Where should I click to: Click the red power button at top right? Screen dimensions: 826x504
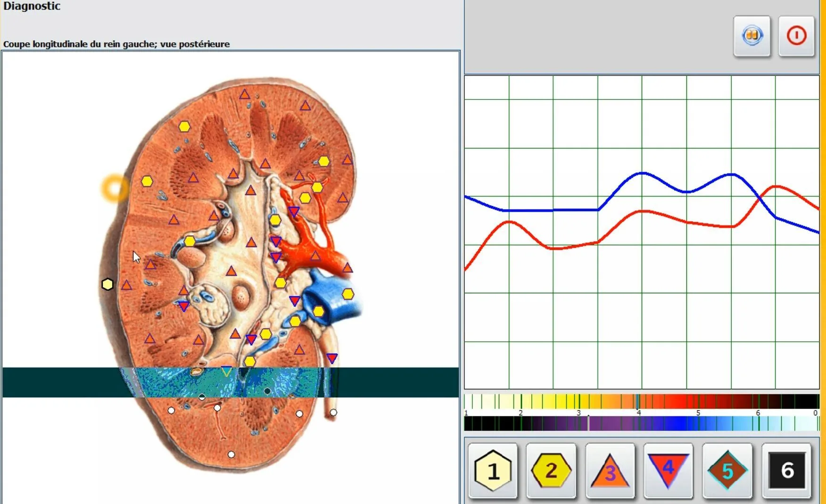(x=796, y=36)
